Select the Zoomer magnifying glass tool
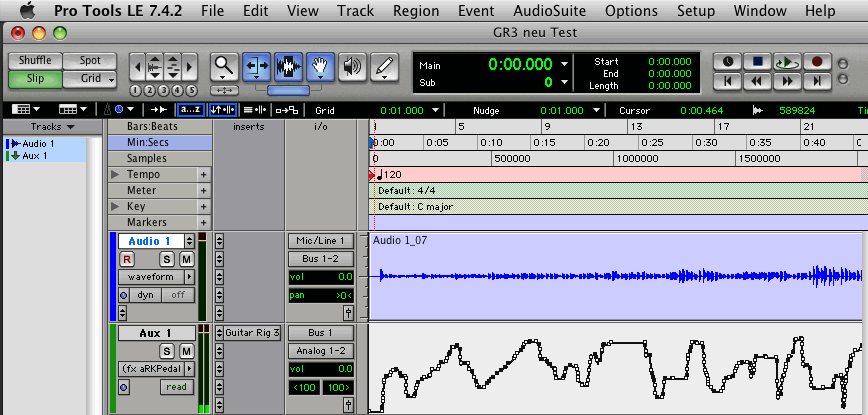The image size is (868, 415). tap(225, 67)
